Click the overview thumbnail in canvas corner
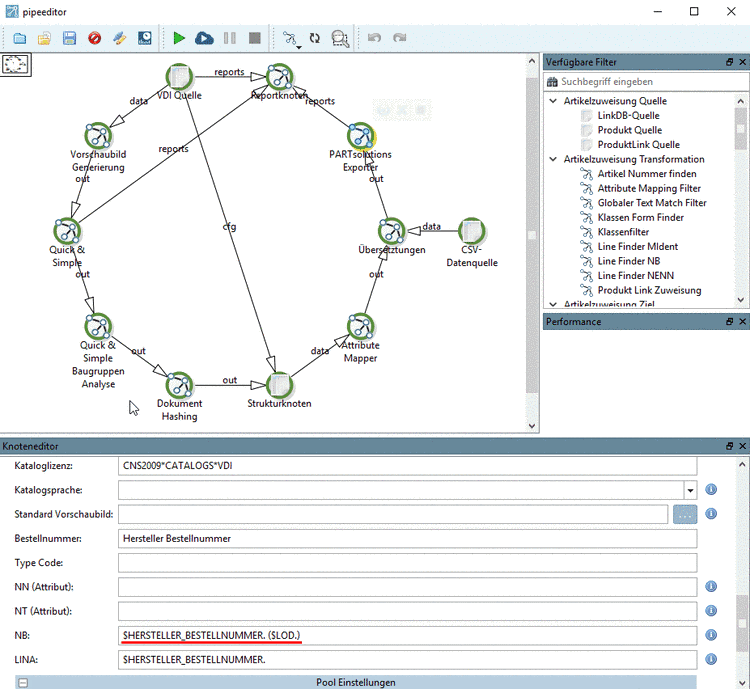750x689 pixels. tap(15, 64)
